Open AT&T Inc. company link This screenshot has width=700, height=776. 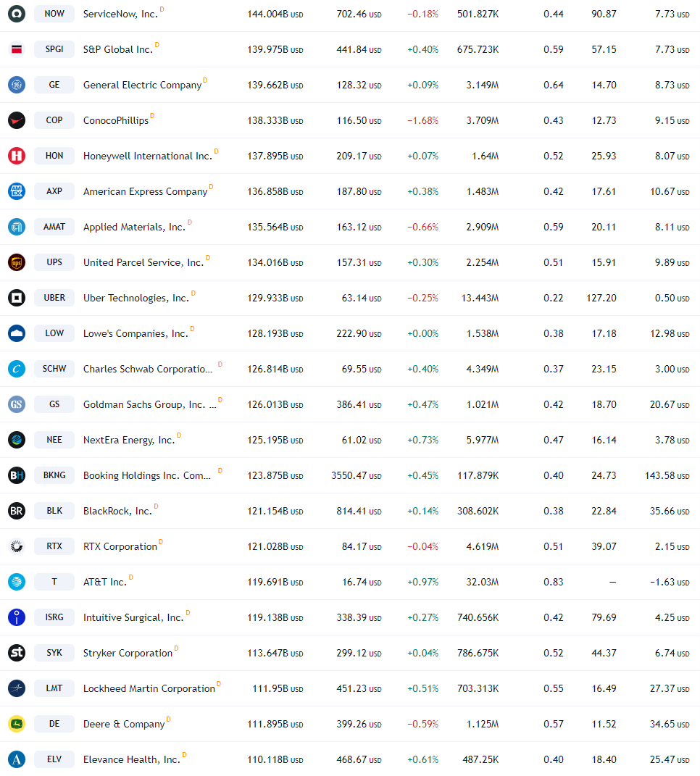105,582
